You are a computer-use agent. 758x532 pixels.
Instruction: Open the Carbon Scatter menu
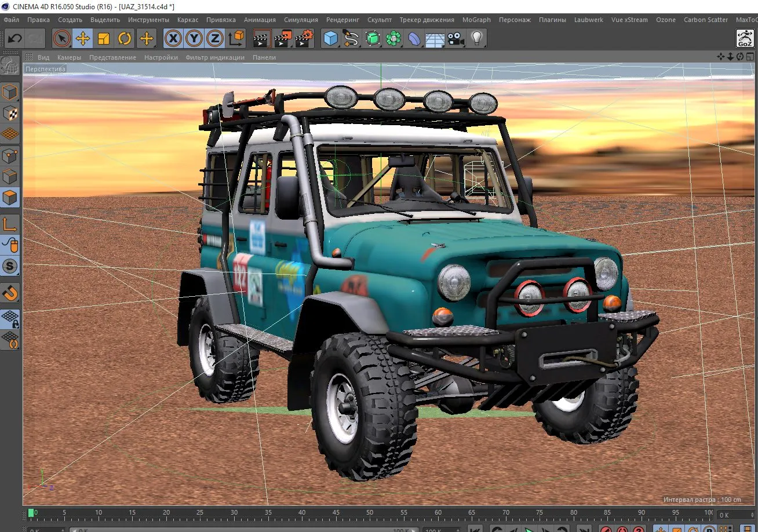705,20
